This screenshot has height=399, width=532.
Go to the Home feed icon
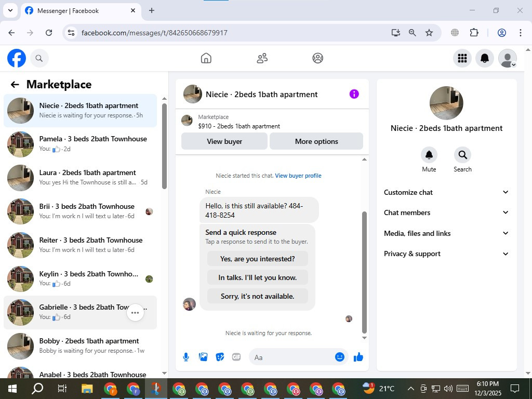click(x=206, y=58)
